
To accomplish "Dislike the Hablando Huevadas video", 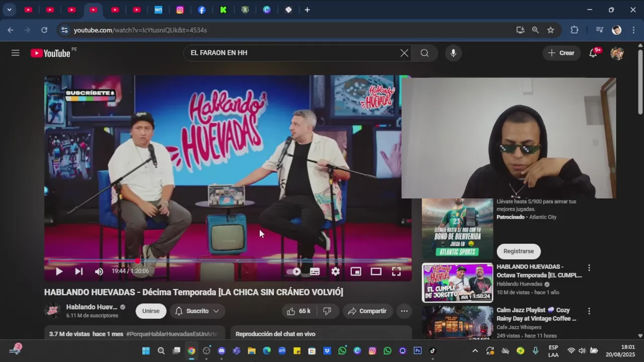I will 328,311.
